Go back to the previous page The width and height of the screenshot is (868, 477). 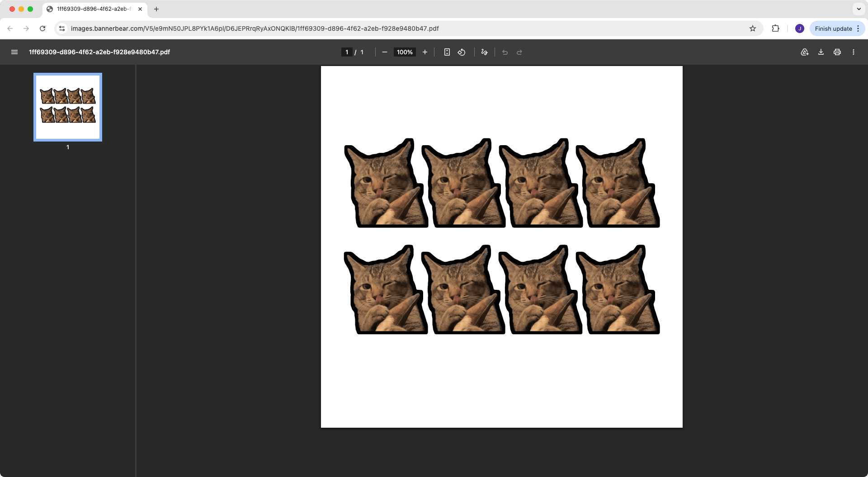10,28
